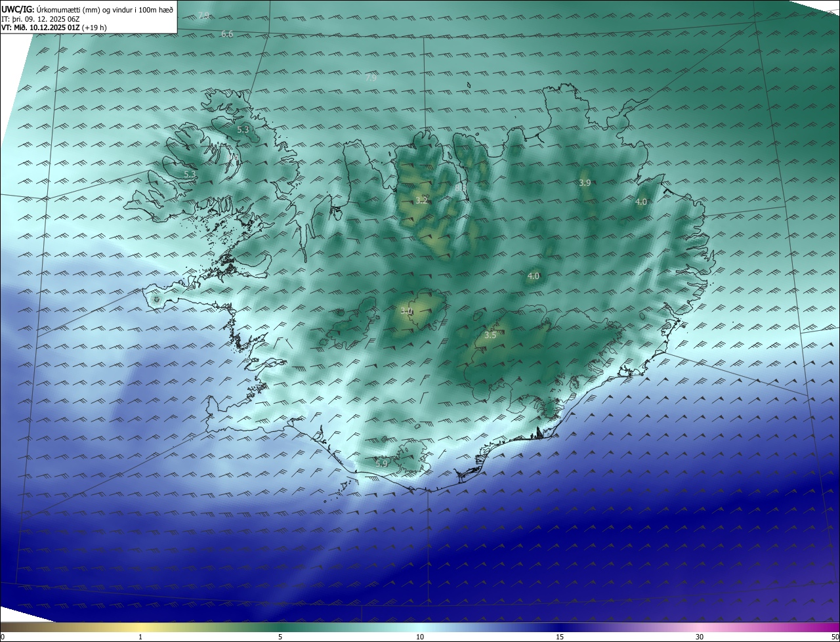Click the 4.0 label closest to the 3.5 label
The image size is (840, 642).
coord(534,276)
